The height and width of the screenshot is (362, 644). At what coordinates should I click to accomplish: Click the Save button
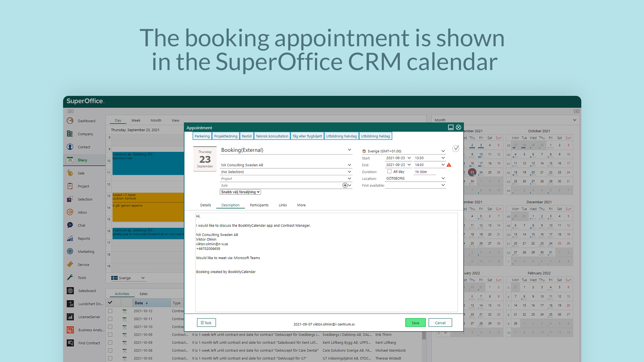(415, 323)
